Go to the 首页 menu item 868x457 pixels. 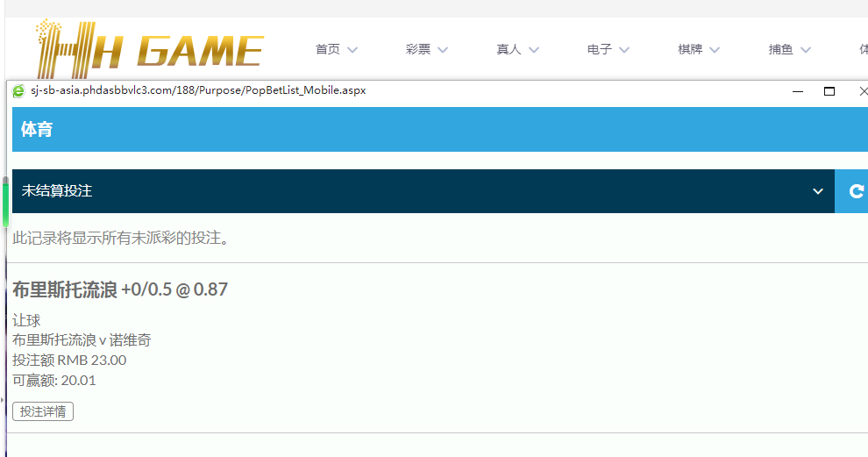[328, 50]
